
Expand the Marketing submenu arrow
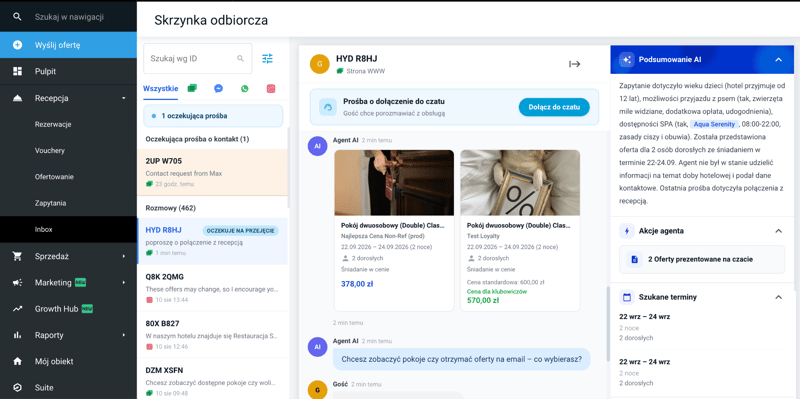tap(123, 283)
